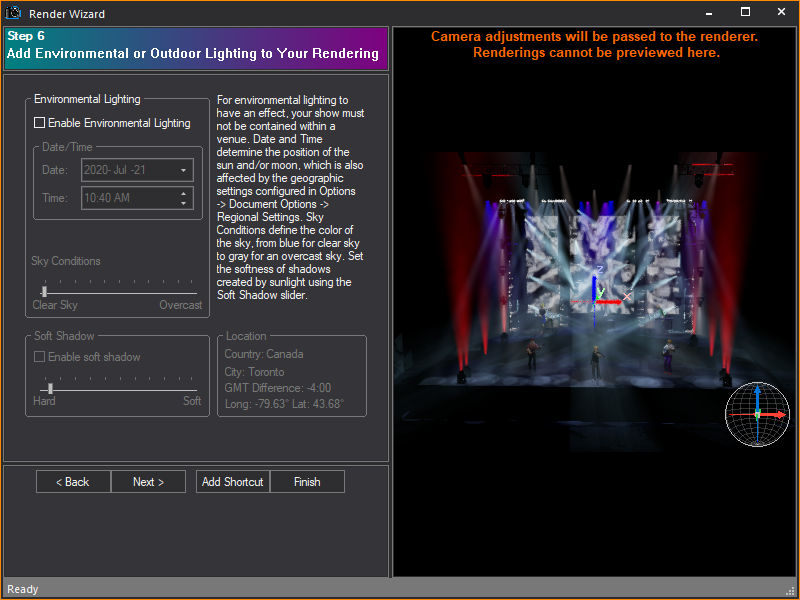Click the Time up stepper arrow
Screen dimensions: 800x600
pyautogui.click(x=181, y=193)
